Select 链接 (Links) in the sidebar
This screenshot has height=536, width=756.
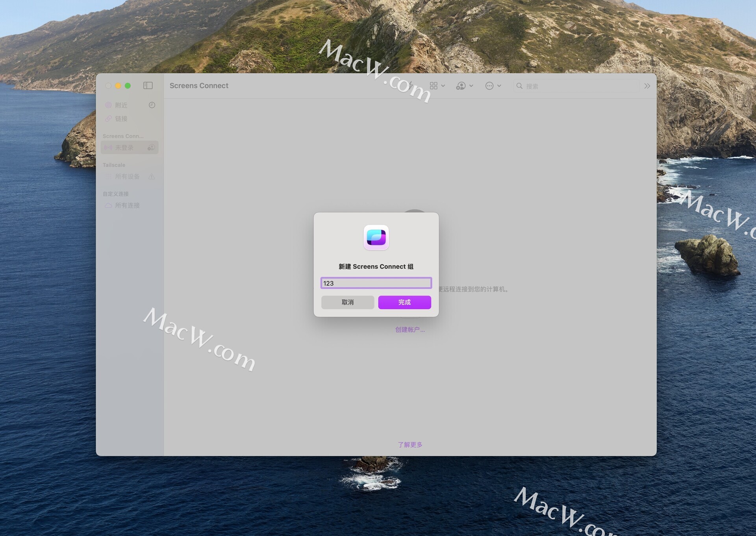pos(121,118)
